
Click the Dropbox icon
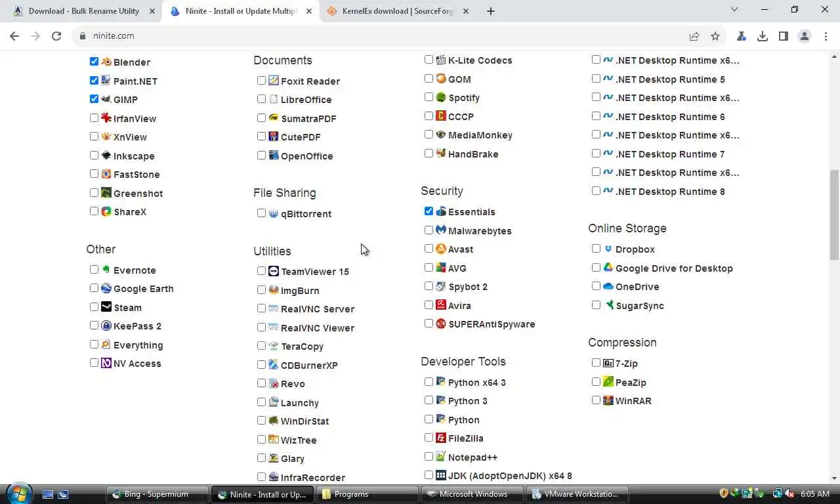tap(608, 249)
